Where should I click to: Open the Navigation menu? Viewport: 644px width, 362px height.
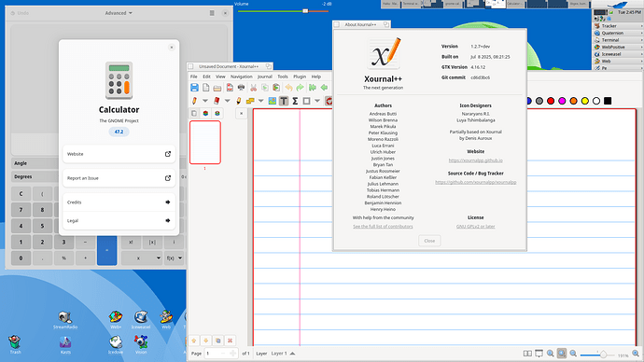[x=241, y=77]
